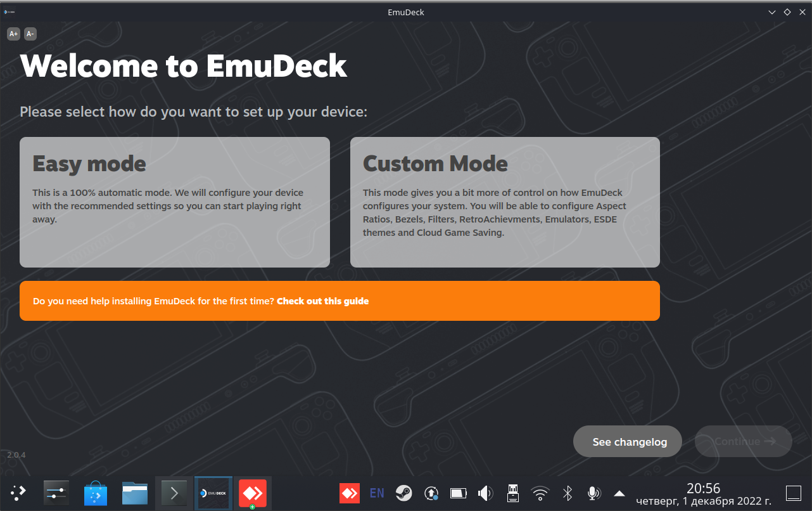
Task: Click the See changelog button
Action: click(x=628, y=441)
